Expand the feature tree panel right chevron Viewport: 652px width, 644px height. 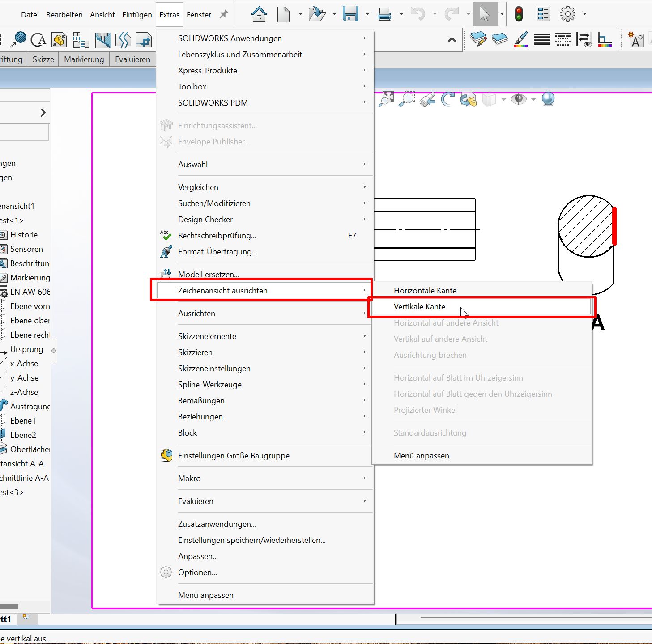pos(43,113)
